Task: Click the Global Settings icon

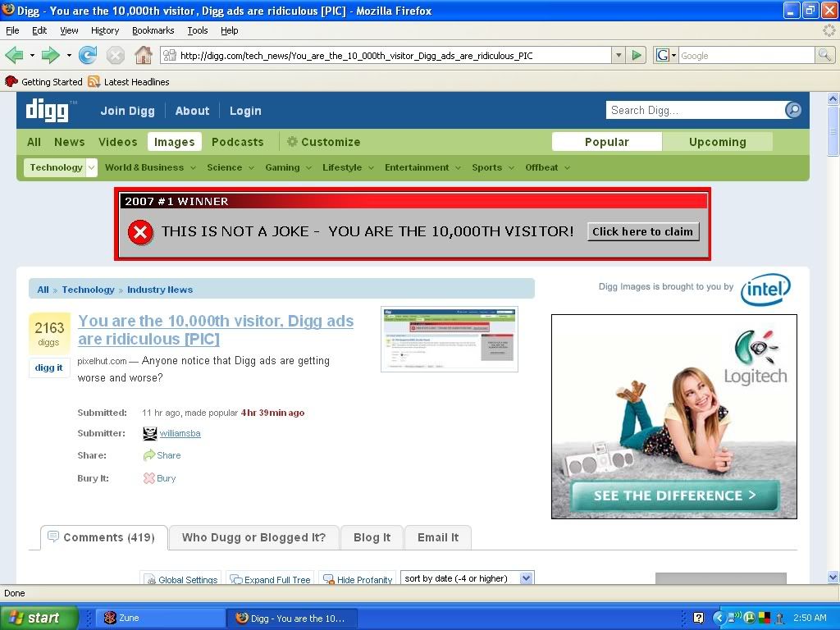Action: [151, 580]
